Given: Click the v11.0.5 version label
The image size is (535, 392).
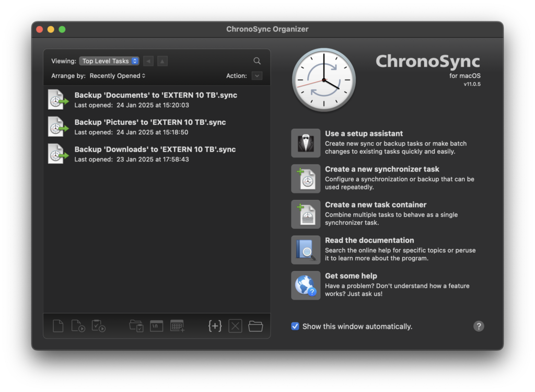Looking at the screenshot, I should coord(472,84).
